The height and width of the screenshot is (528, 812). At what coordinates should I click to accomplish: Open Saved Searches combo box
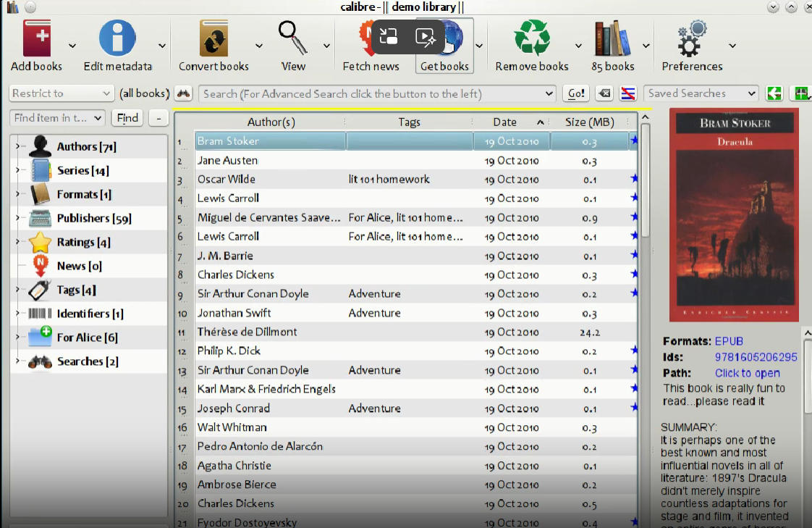coord(701,93)
